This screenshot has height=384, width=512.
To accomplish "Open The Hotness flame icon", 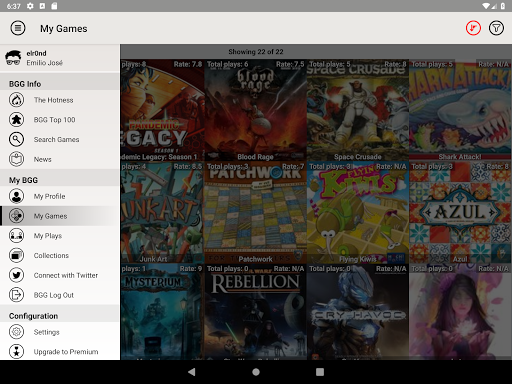I will 16,100.
